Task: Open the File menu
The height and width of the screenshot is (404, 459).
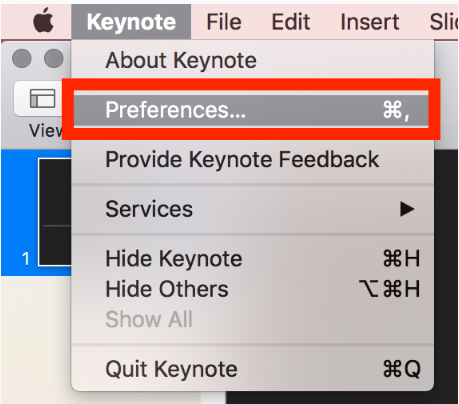Action: [224, 22]
